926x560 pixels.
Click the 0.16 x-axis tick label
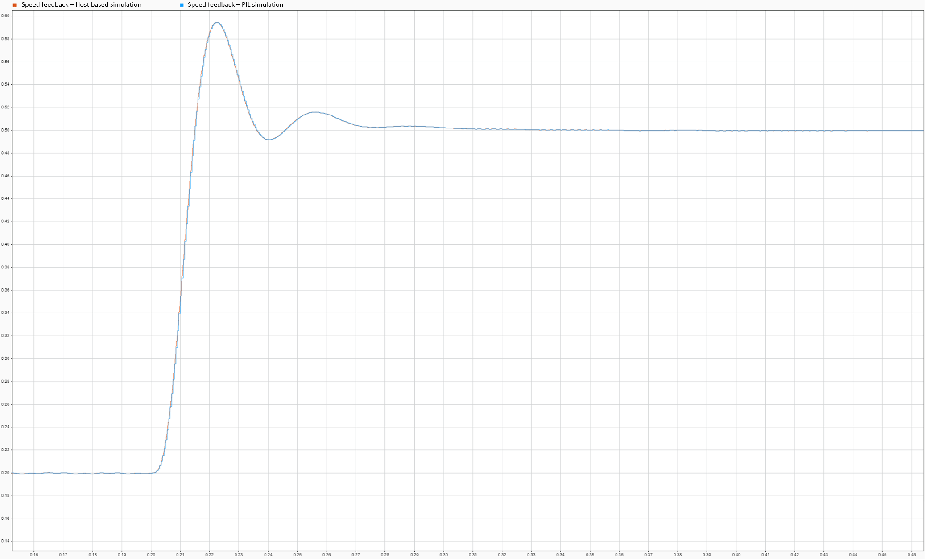coord(34,555)
